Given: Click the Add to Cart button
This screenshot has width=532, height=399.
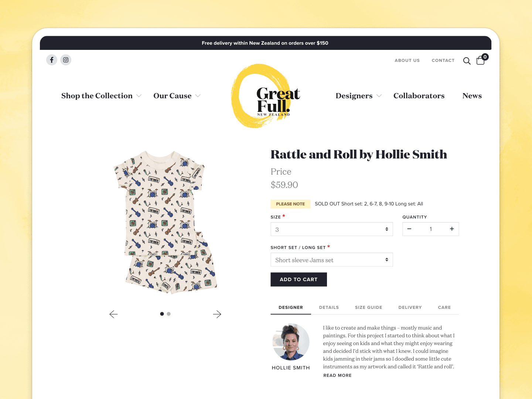Looking at the screenshot, I should (299, 279).
